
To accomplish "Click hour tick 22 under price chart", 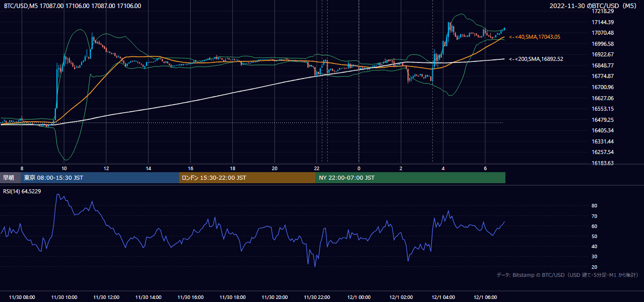I will 317,168.
